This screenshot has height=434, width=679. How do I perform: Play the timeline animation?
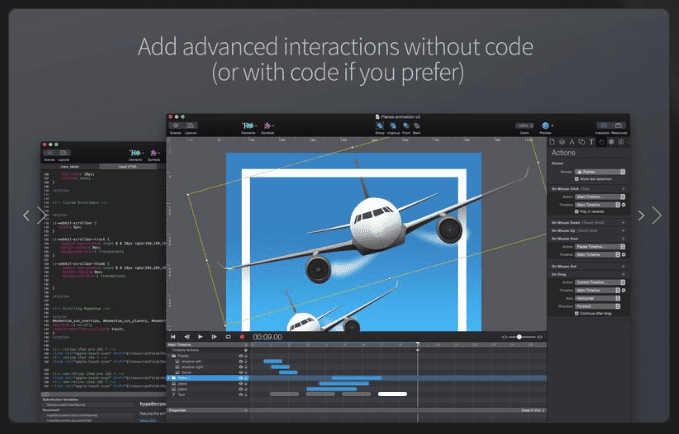[200, 337]
